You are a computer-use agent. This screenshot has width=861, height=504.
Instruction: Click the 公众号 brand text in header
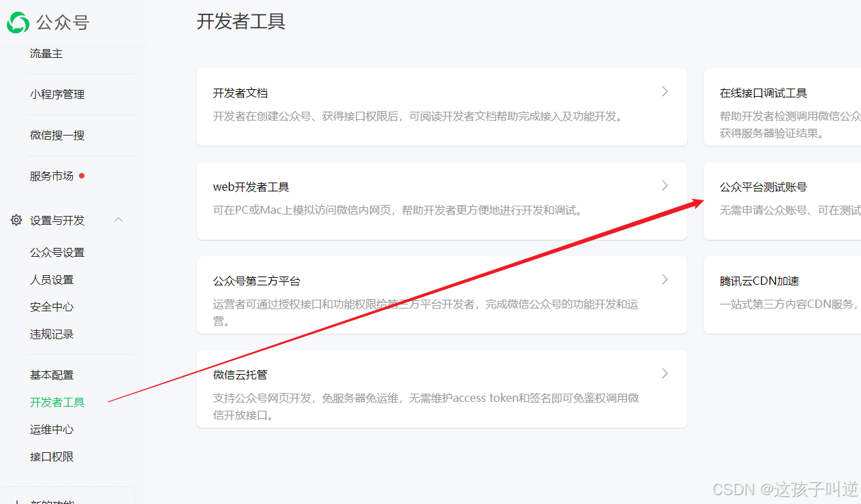pyautogui.click(x=63, y=22)
